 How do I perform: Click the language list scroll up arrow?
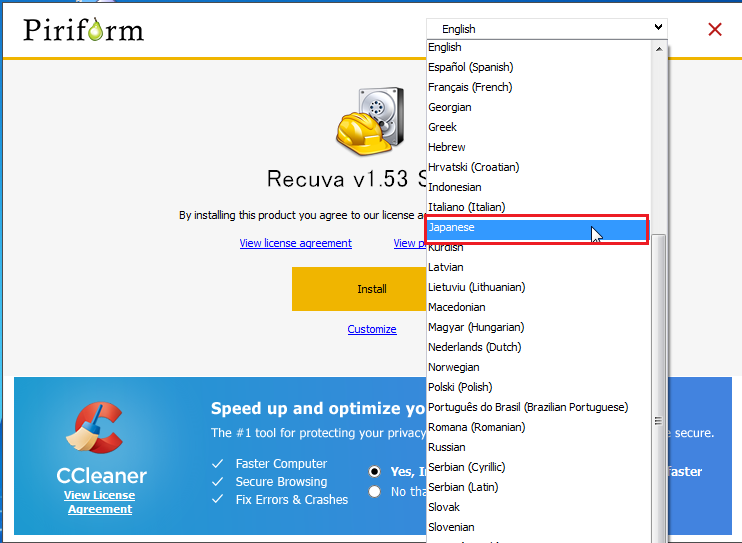pyautogui.click(x=659, y=49)
